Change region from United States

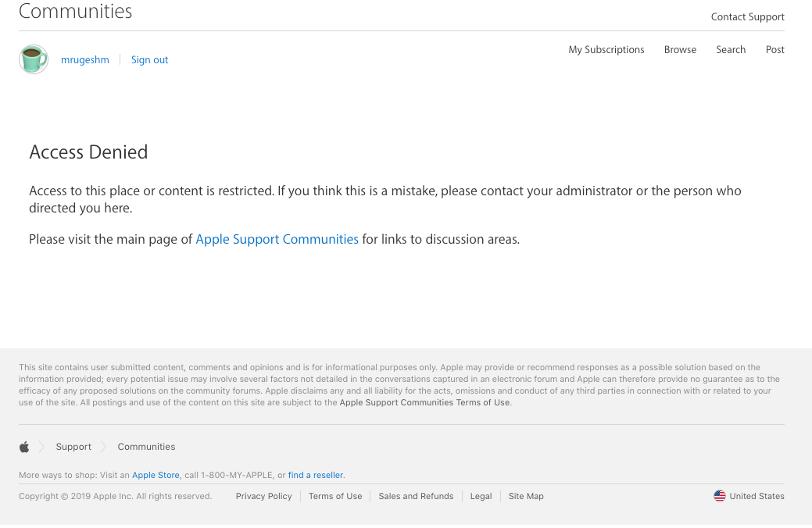pos(757,496)
